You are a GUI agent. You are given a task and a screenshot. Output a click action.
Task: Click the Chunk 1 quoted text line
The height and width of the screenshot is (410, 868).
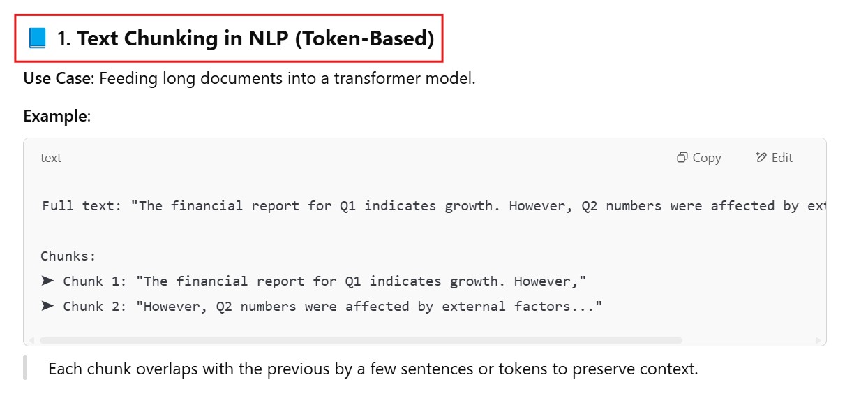(x=361, y=281)
